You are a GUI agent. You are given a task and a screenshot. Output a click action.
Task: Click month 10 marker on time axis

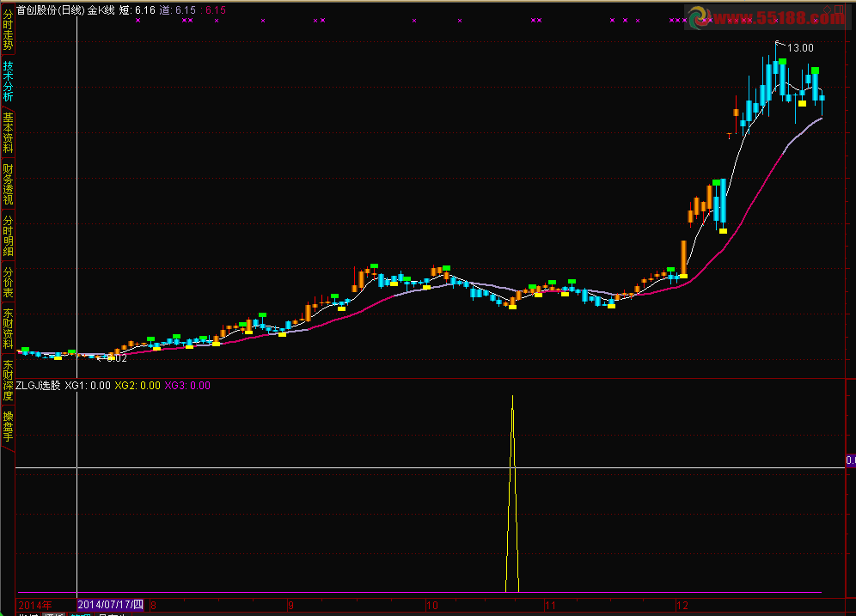(x=431, y=605)
